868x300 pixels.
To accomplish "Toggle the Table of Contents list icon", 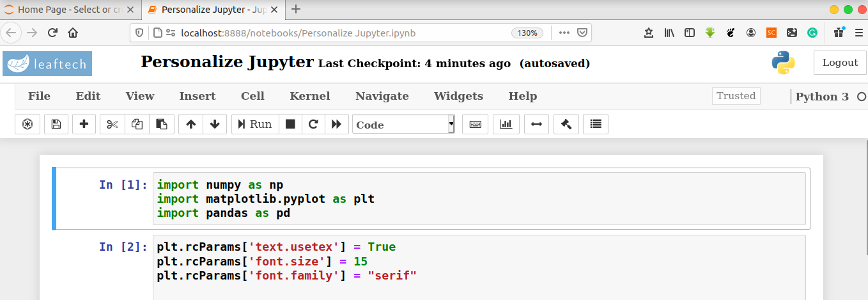I will (596, 125).
